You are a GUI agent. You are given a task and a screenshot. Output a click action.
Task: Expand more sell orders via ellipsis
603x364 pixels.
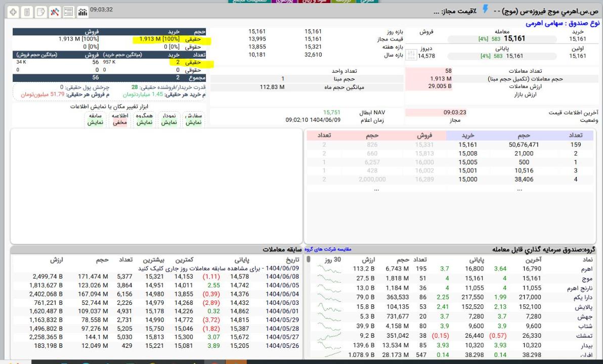[x=375, y=189]
